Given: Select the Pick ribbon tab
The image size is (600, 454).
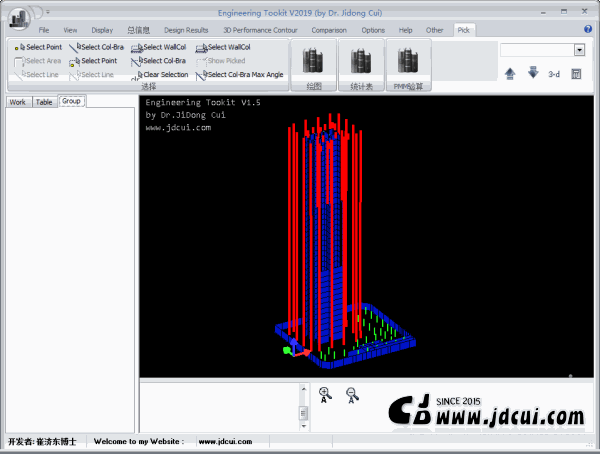Looking at the screenshot, I should point(463,30).
